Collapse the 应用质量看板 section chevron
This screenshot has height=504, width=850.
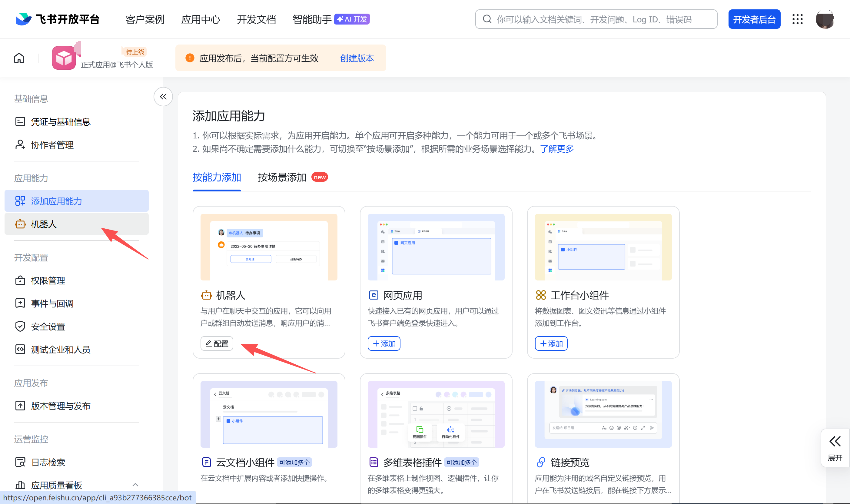tap(135, 485)
